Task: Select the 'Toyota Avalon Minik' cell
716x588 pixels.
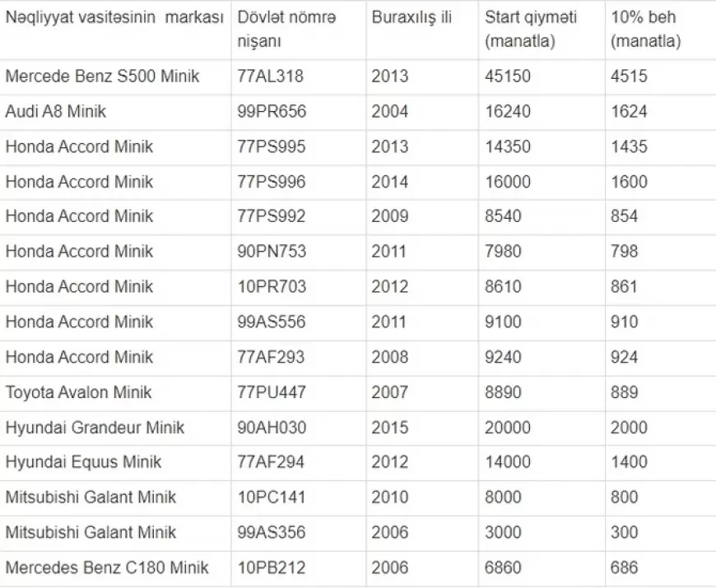Action: [x=78, y=392]
